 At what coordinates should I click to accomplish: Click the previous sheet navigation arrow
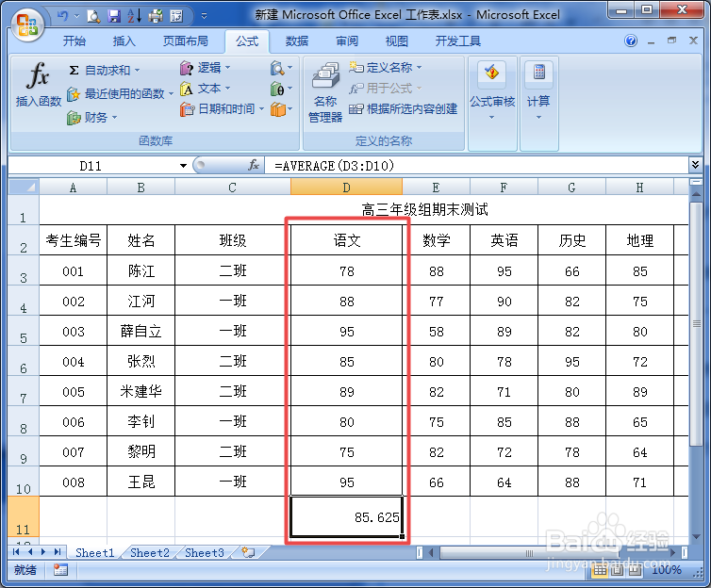(30, 552)
